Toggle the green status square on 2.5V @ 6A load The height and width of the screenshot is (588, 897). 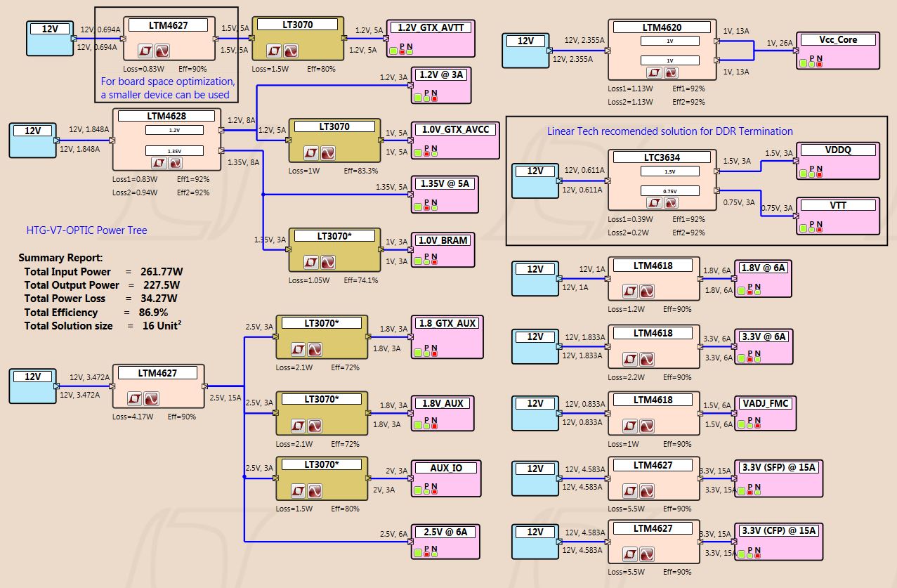418,554
